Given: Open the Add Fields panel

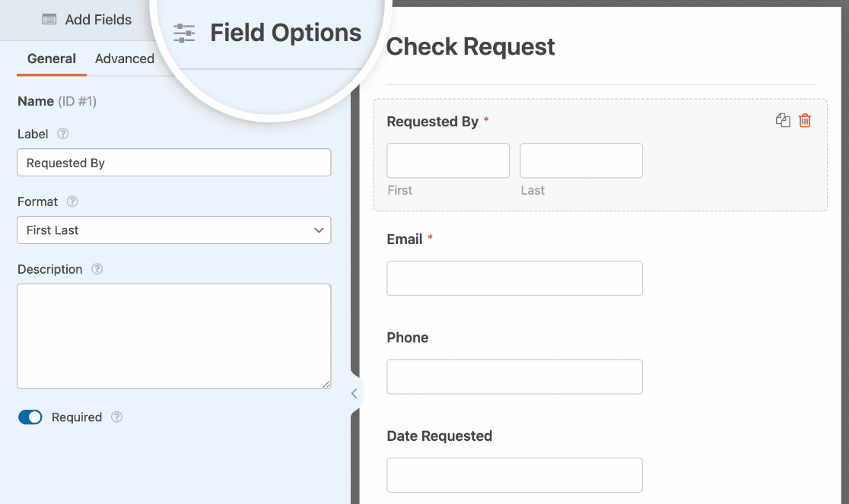Looking at the screenshot, I should coord(87,20).
